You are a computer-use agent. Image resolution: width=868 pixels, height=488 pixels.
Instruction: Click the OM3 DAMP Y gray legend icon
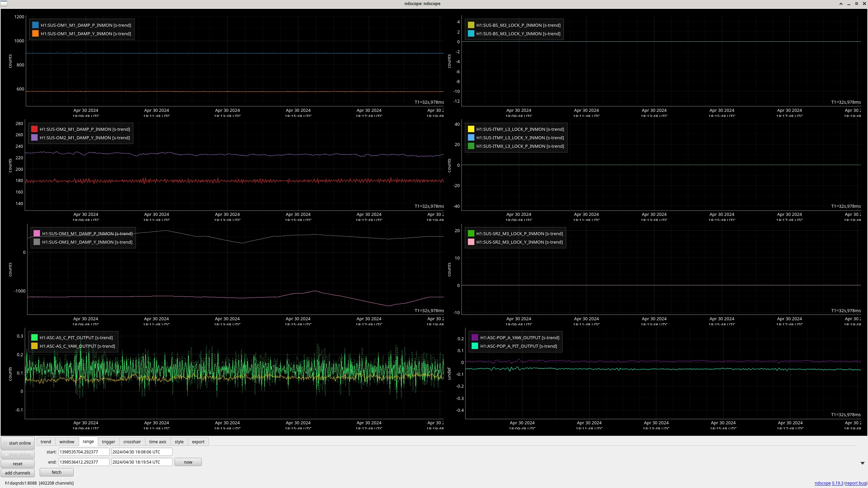(x=37, y=242)
